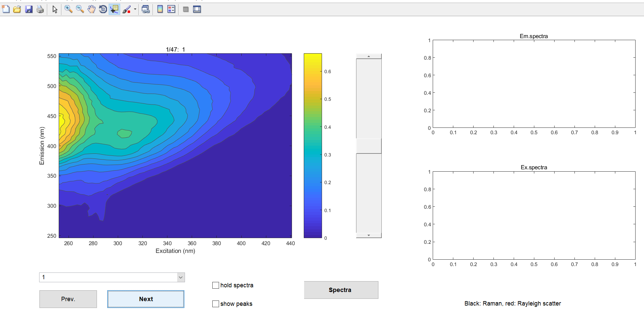Save the figure with floppy icon

pyautogui.click(x=29, y=9)
